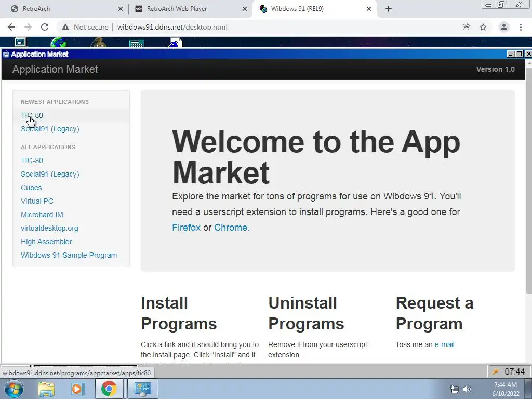
Task: Follow the Firefox userscript extension link
Action: pos(187,228)
